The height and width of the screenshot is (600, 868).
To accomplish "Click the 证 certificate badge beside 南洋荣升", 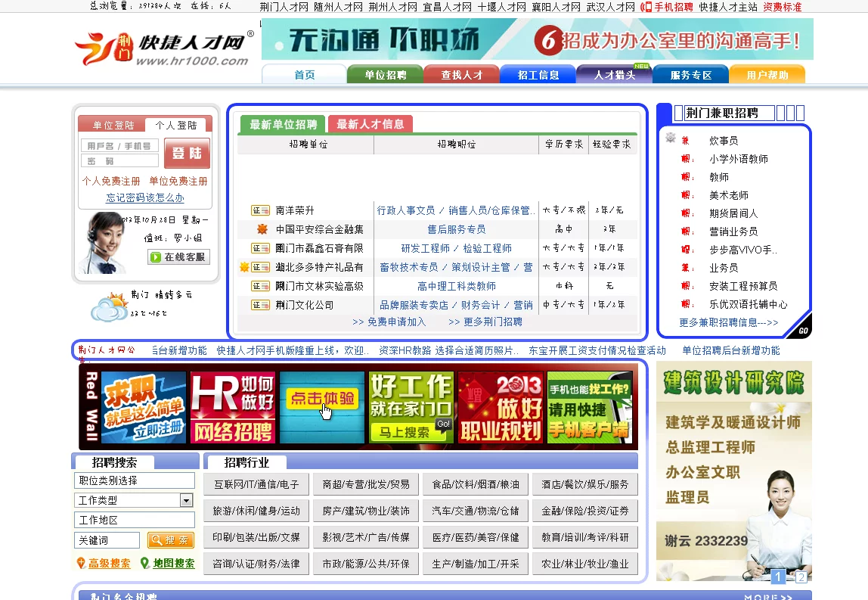I will (260, 210).
